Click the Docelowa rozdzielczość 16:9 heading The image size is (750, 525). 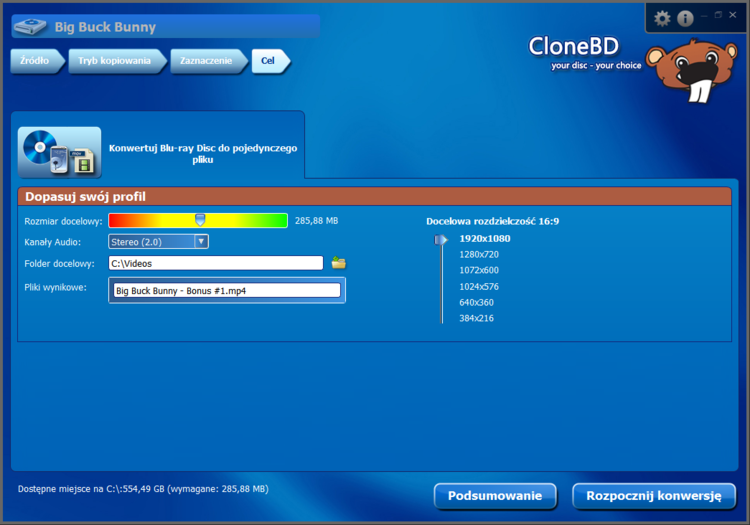click(x=493, y=221)
